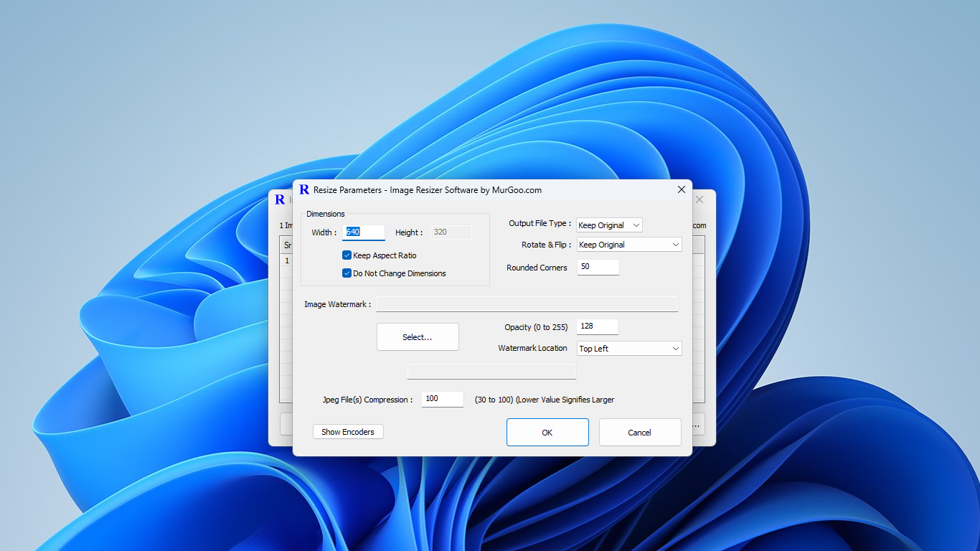Click the Jpeg Compression value field
980x551 pixels.
coord(442,399)
